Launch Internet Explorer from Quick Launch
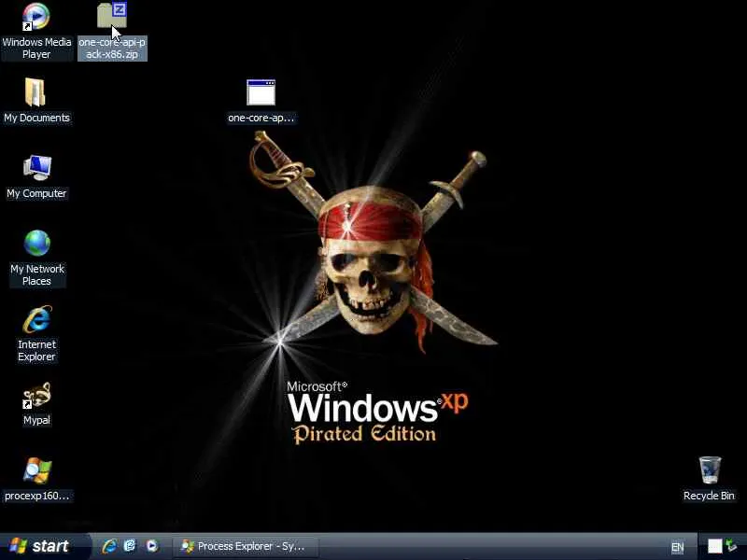The width and height of the screenshot is (747, 560). coord(109,546)
